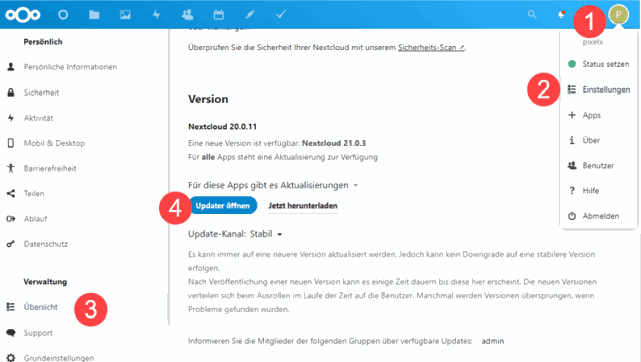The width and height of the screenshot is (641, 362).
Task: Choose Apps in user menu
Action: (x=592, y=115)
